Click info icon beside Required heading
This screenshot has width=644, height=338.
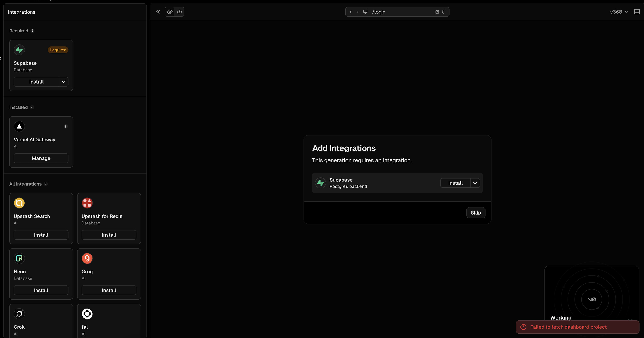point(32,31)
